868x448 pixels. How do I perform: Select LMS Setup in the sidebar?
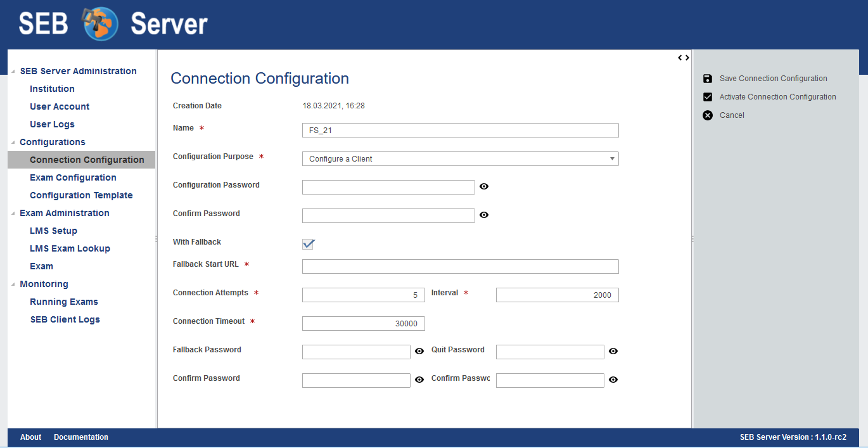coord(53,231)
